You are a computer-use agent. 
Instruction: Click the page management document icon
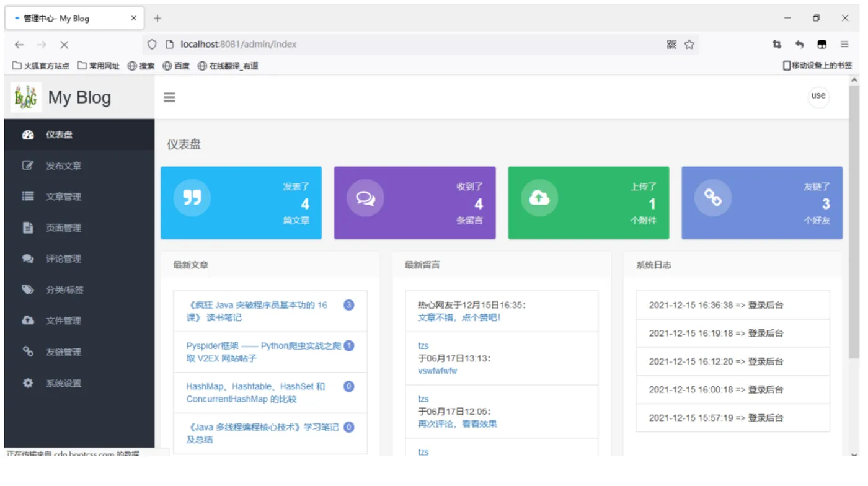pyautogui.click(x=28, y=228)
